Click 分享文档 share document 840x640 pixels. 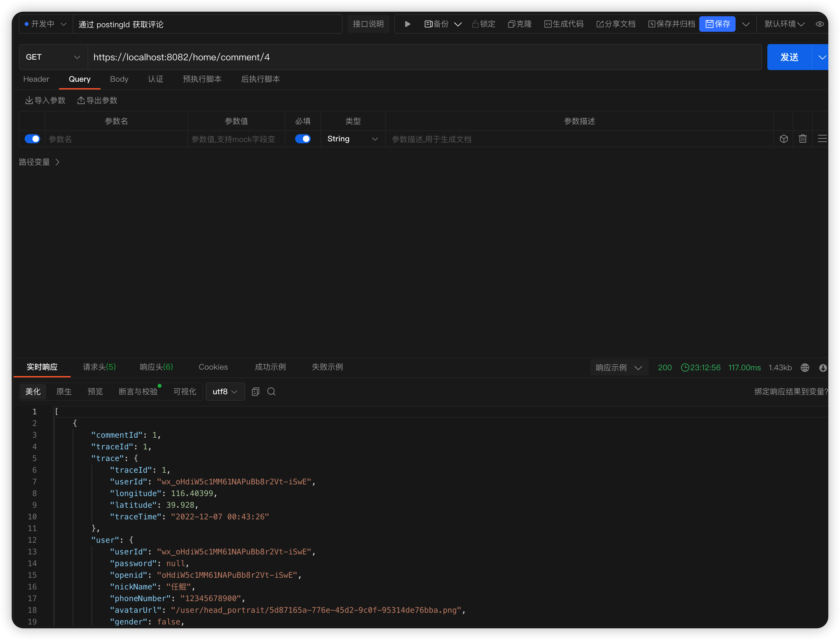(x=616, y=24)
